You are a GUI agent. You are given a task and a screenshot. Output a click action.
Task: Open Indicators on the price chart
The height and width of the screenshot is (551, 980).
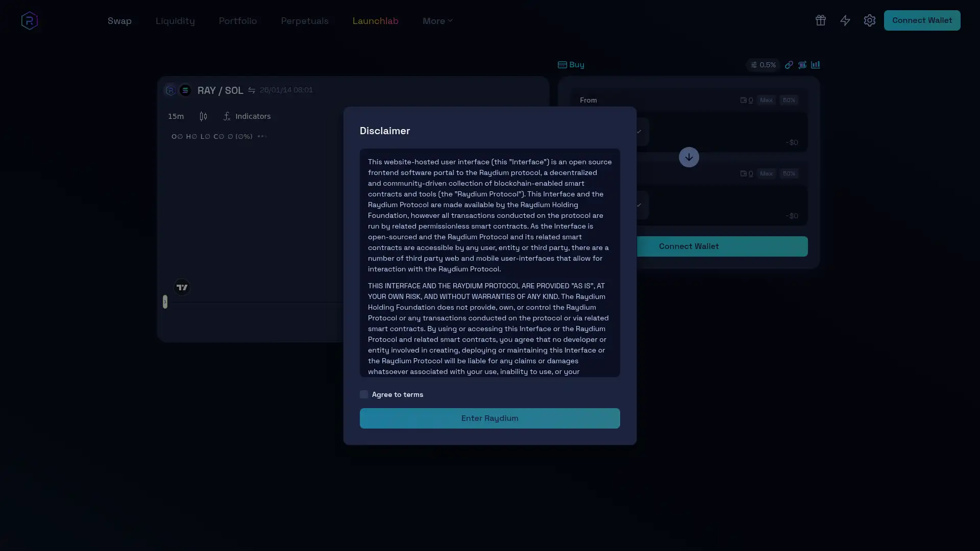pyautogui.click(x=248, y=116)
